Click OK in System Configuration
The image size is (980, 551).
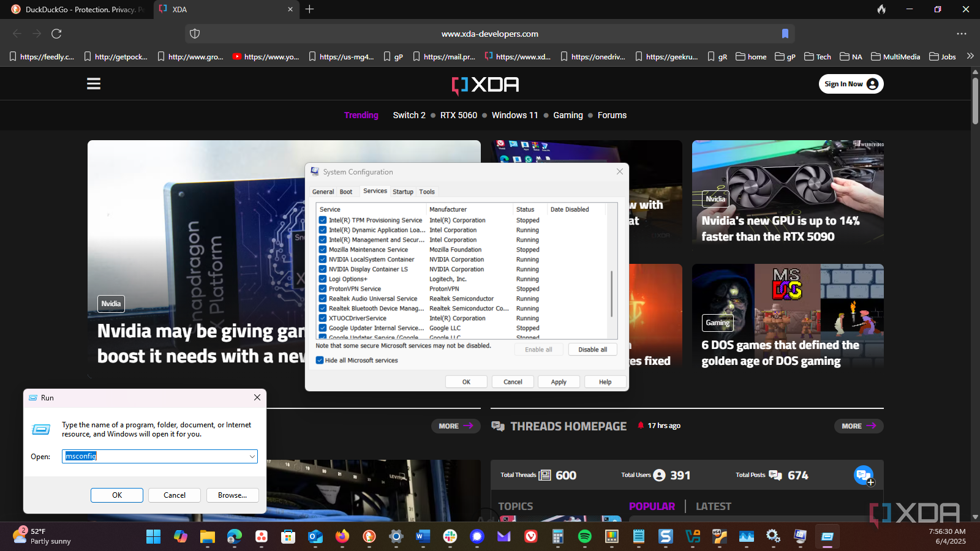coord(466,382)
